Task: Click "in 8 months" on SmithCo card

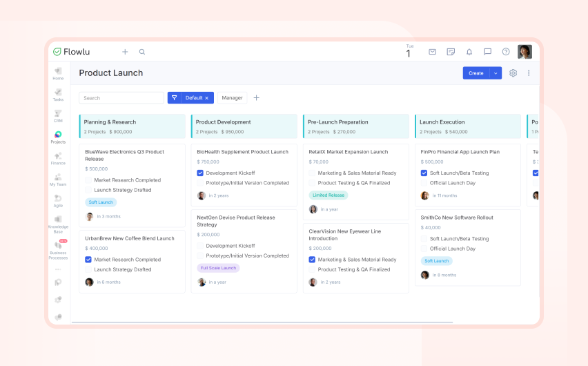Action: [444, 275]
